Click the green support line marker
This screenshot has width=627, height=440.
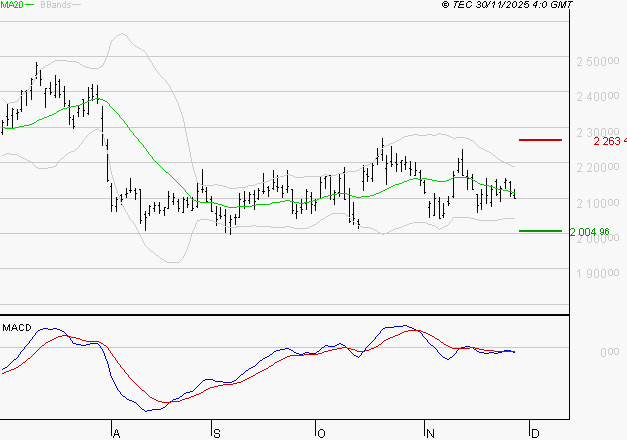(x=540, y=231)
